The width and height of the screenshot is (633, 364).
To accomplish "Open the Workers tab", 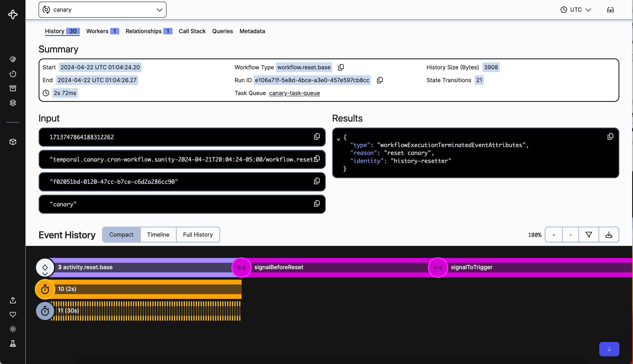I will point(103,31).
